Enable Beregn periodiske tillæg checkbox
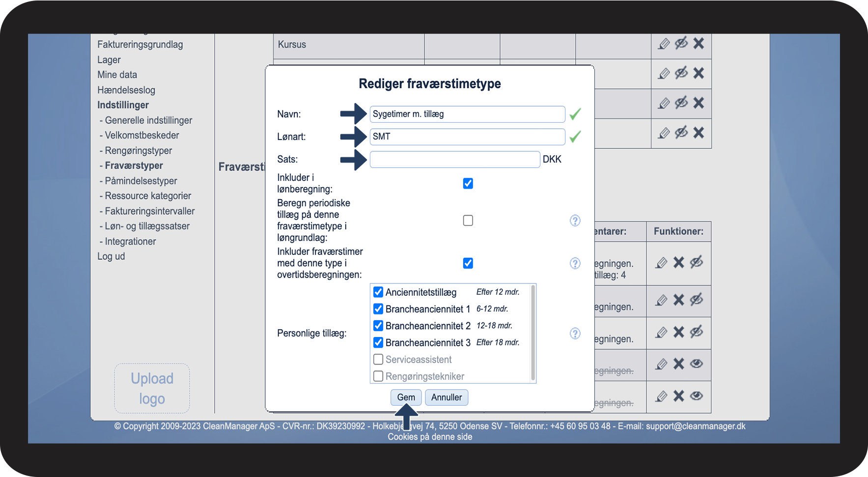Image resolution: width=868 pixels, height=477 pixels. point(468,221)
